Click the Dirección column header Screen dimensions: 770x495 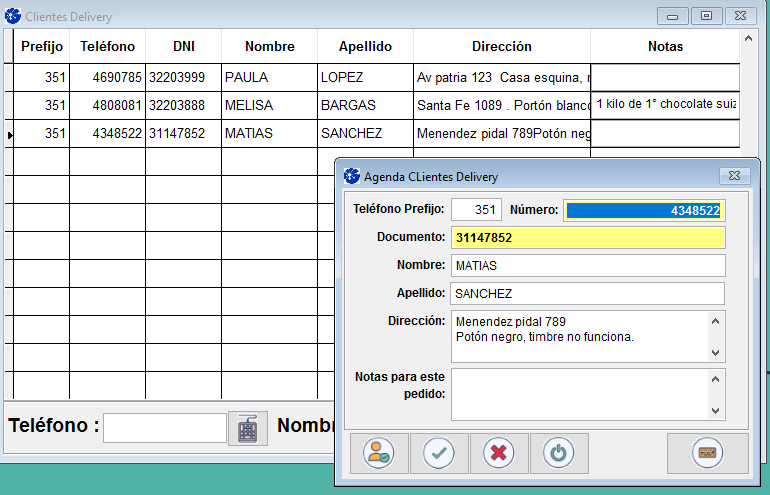501,46
